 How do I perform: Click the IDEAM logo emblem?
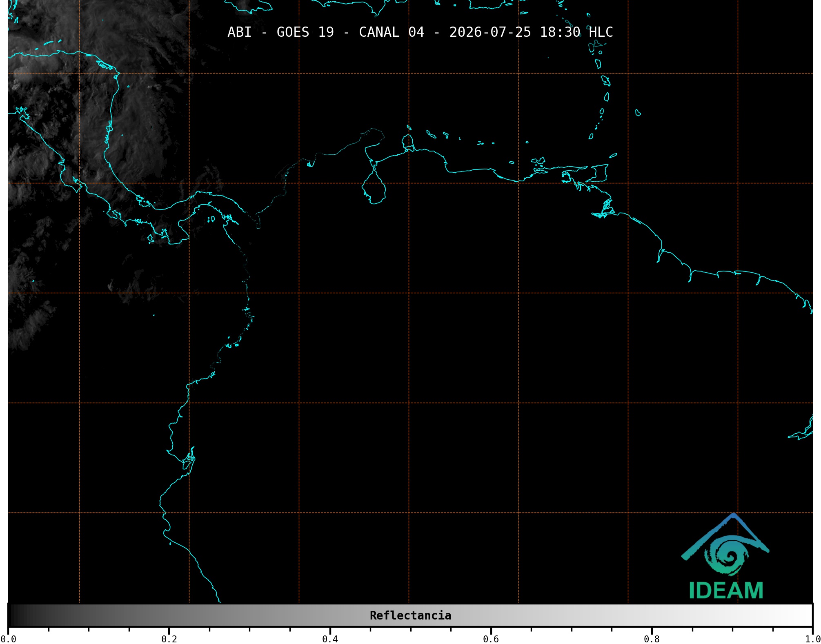pyautogui.click(x=725, y=544)
